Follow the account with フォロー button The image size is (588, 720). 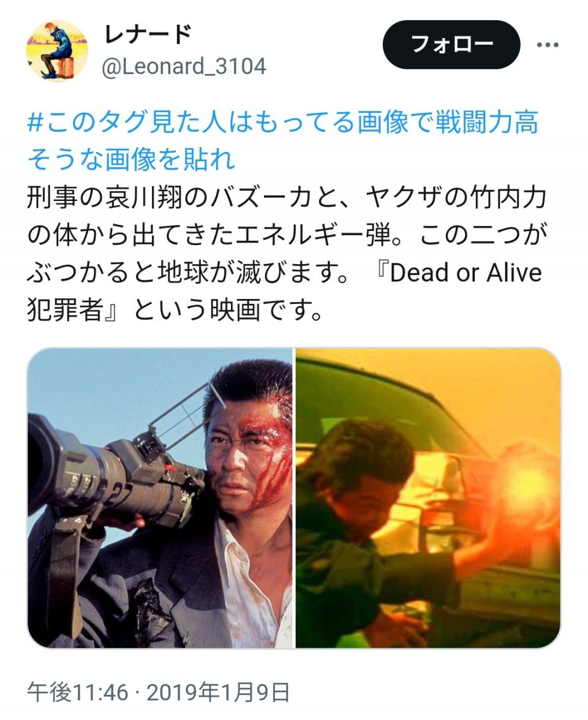pyautogui.click(x=451, y=45)
